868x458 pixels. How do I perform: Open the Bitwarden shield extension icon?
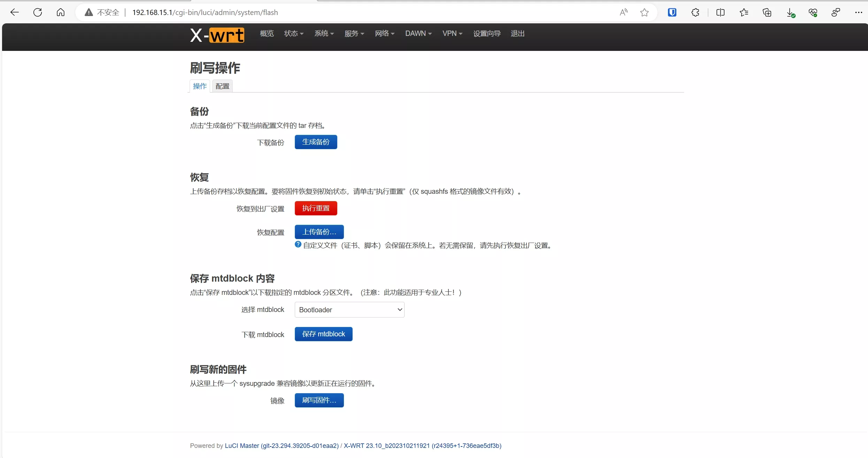click(672, 13)
